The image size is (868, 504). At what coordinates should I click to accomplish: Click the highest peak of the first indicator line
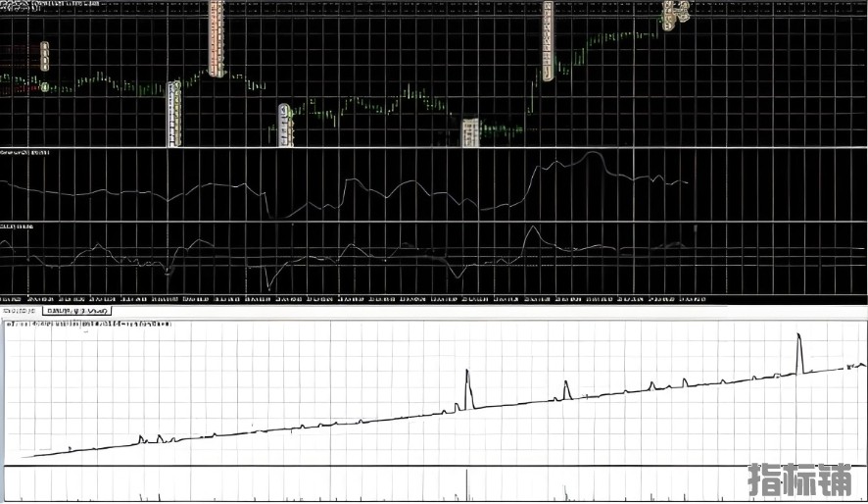pyautogui.click(x=593, y=154)
